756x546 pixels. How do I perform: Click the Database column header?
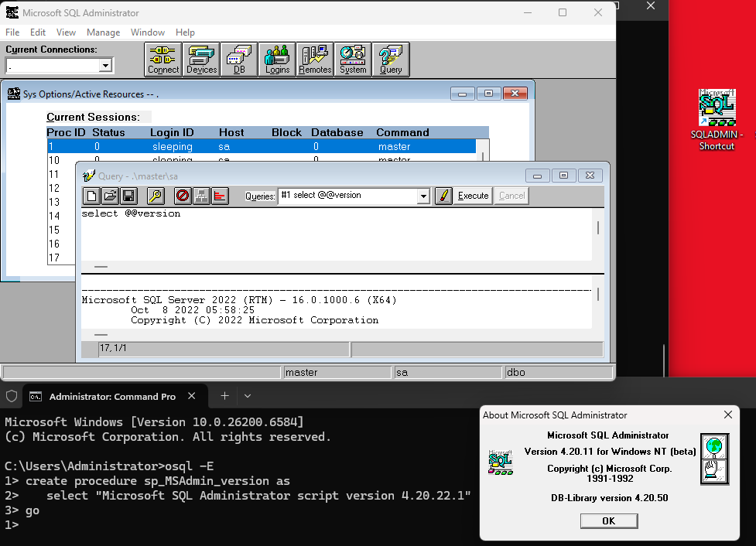(x=337, y=132)
